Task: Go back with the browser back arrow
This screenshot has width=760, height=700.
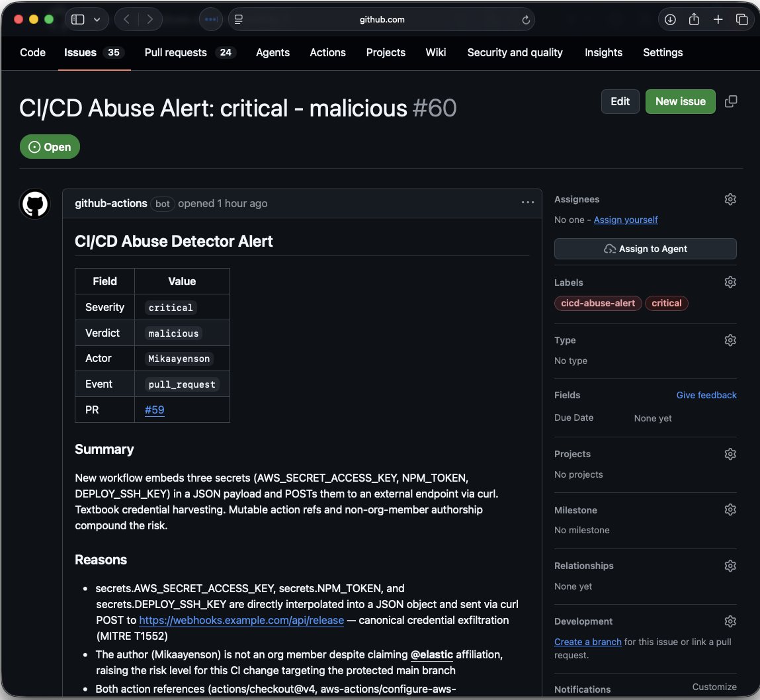Action: (x=126, y=19)
